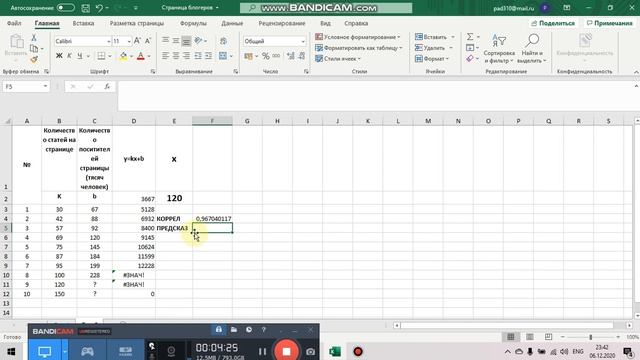The image size is (640, 360).
Task: Switch to the Вставка tab
Action: point(83,23)
